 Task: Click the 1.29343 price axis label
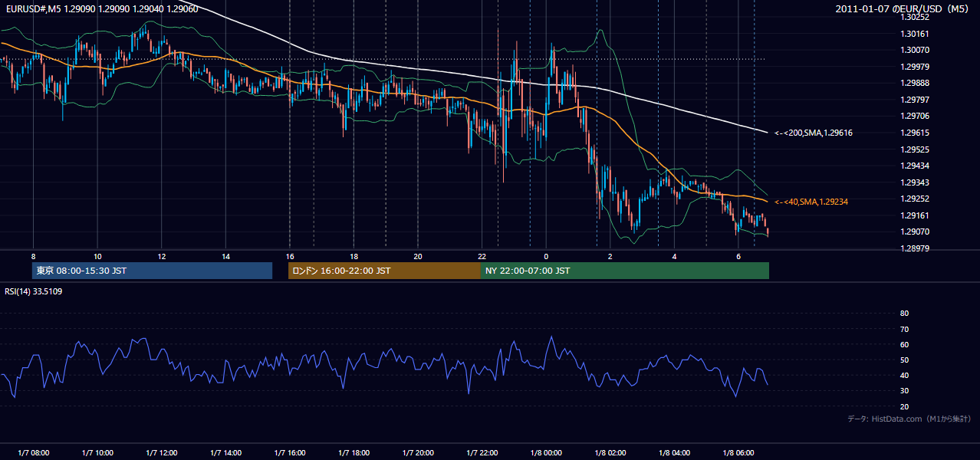coord(915,182)
